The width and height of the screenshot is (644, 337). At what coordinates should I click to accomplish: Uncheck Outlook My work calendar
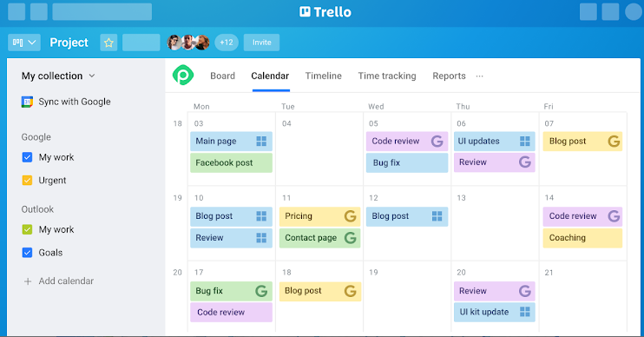pos(27,230)
